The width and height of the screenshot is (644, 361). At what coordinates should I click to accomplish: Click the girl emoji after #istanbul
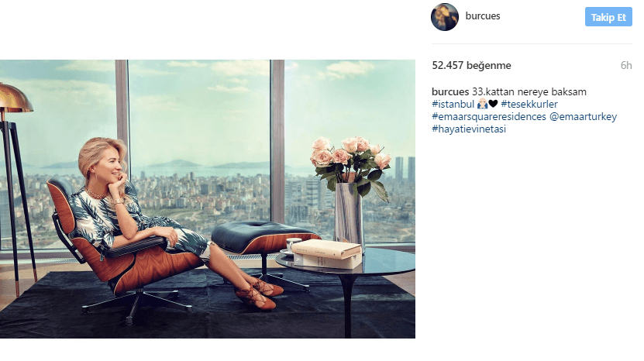coord(482,104)
